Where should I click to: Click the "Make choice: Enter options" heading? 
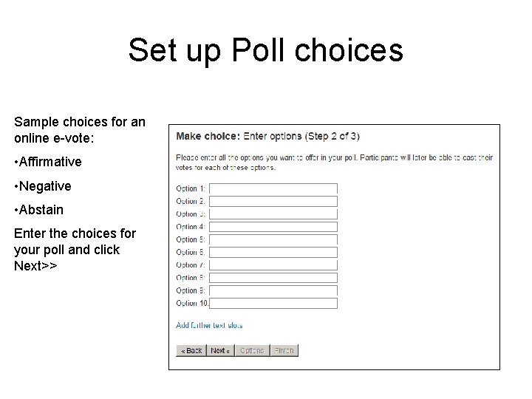(x=267, y=136)
